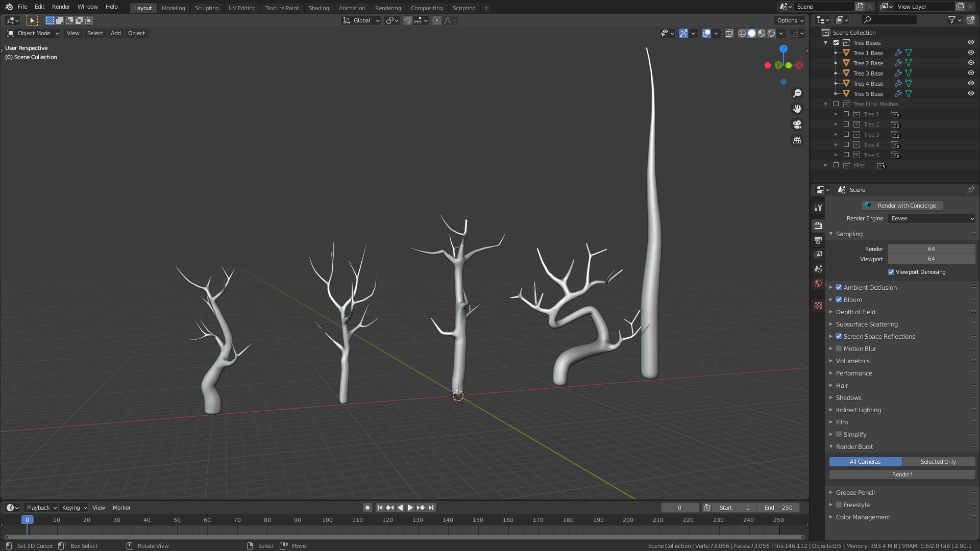Jump to timeline end frame button
This screenshot has width=980, height=551.
click(431, 508)
